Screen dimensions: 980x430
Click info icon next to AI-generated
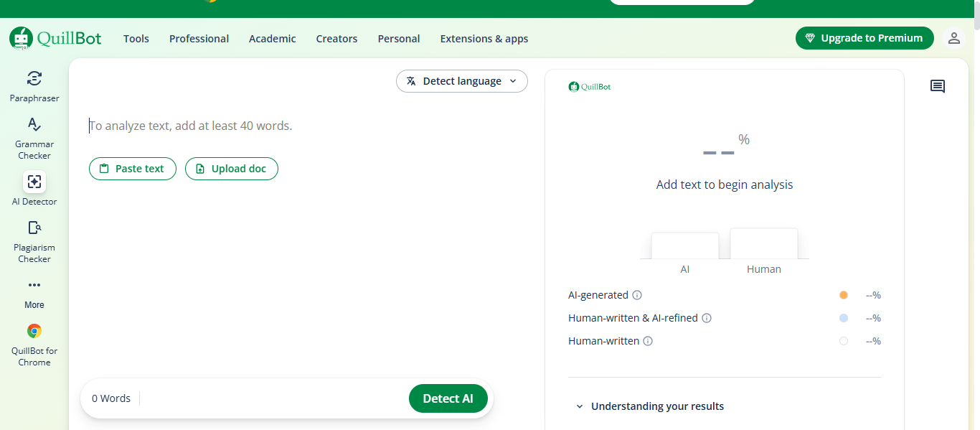coord(637,295)
